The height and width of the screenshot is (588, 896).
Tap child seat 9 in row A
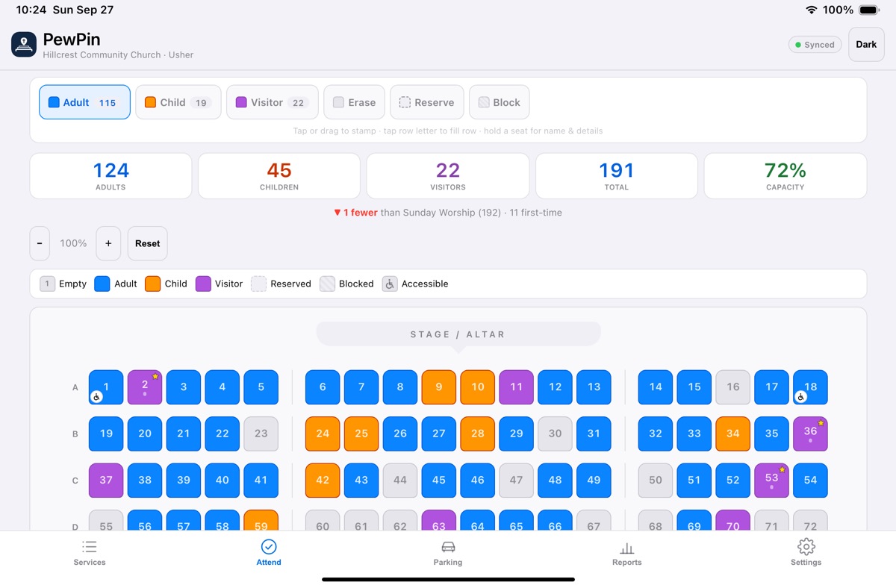tap(439, 387)
